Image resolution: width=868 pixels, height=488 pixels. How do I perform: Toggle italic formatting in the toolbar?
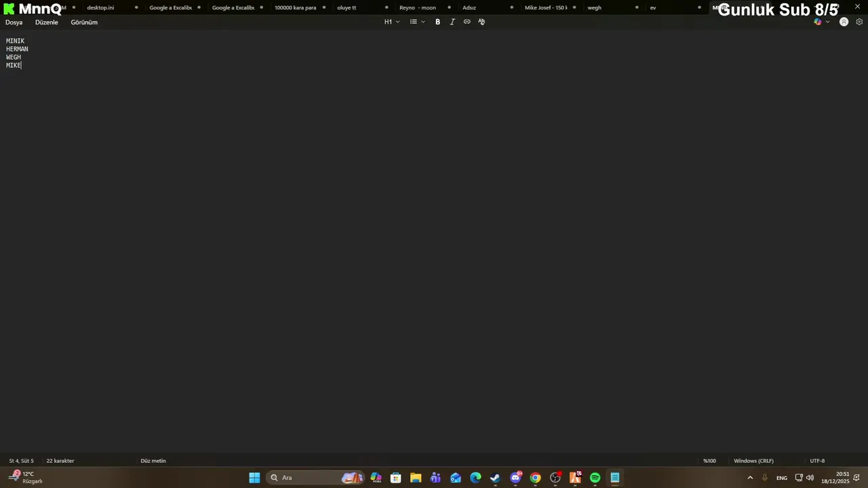pyautogui.click(x=452, y=22)
